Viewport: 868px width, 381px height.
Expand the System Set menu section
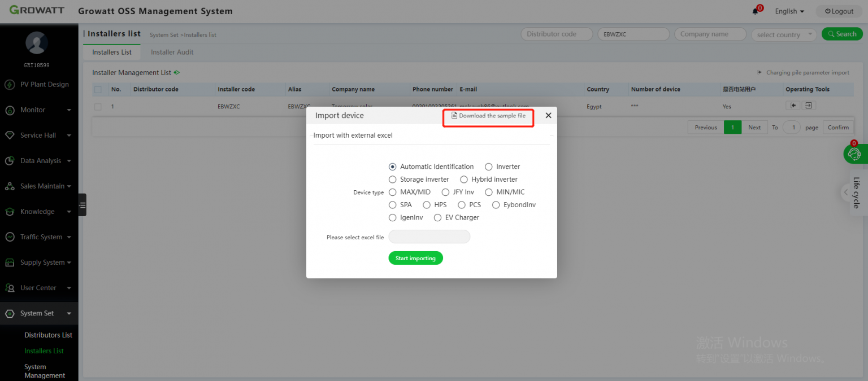(37, 313)
